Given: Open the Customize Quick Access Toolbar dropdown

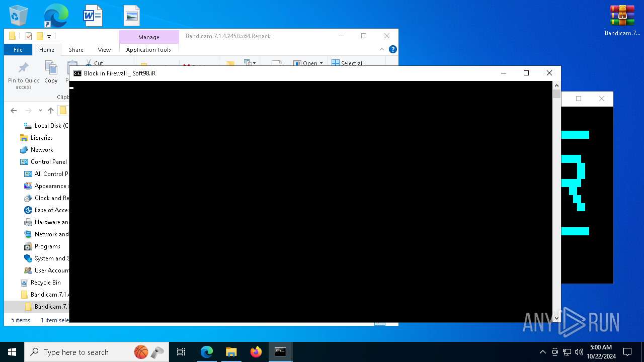Looking at the screenshot, I should (x=49, y=36).
